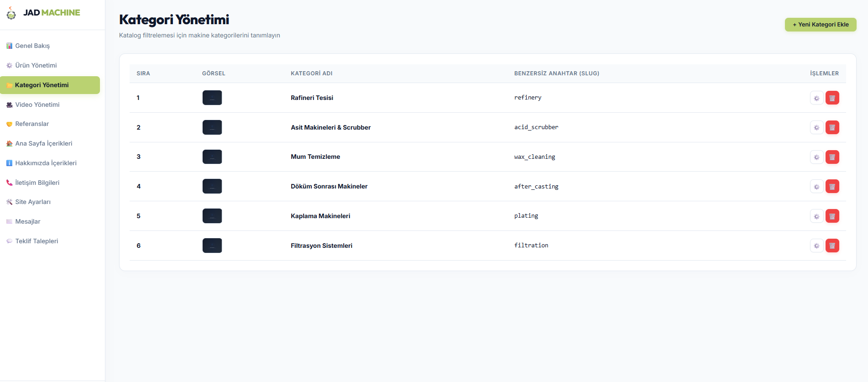Viewport: 868px width, 382px height.
Task: Open the Kaplama Makineleri thumbnail
Action: pyautogui.click(x=212, y=216)
